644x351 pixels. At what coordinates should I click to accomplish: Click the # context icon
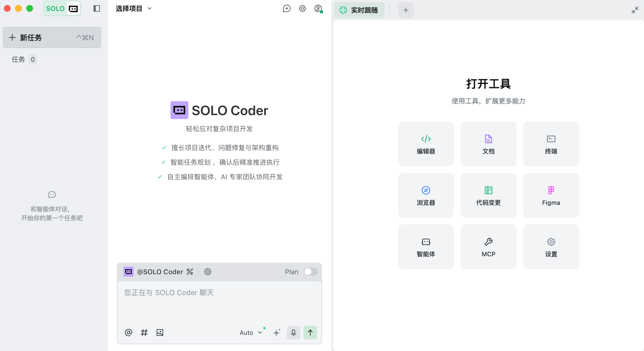point(144,333)
